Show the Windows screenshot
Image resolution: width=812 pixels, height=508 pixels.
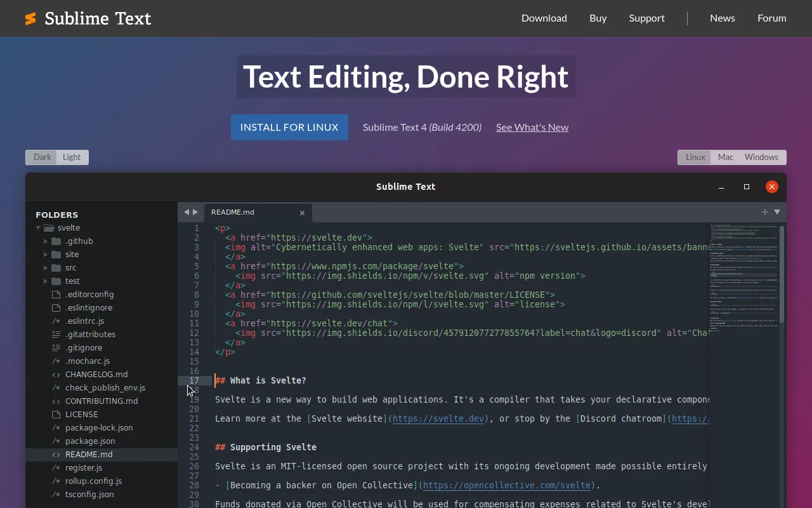click(x=761, y=157)
